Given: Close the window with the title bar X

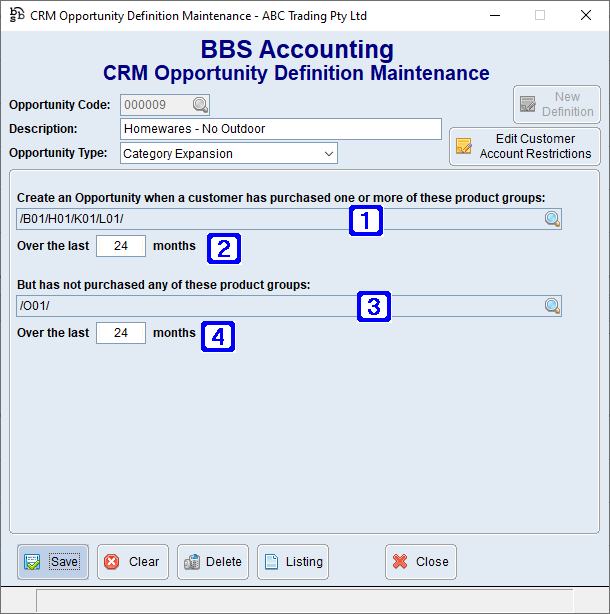Looking at the screenshot, I should coord(586,16).
